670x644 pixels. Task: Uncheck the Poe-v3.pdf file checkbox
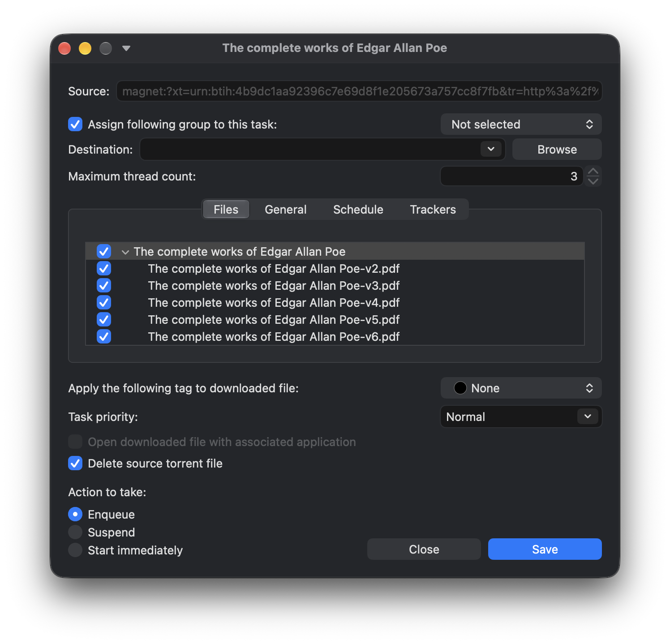coord(104,285)
